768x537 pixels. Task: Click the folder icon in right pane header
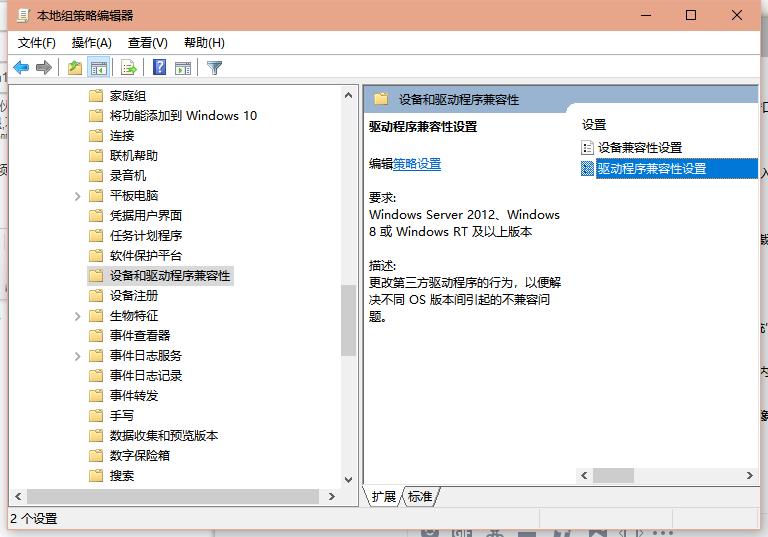tap(381, 99)
